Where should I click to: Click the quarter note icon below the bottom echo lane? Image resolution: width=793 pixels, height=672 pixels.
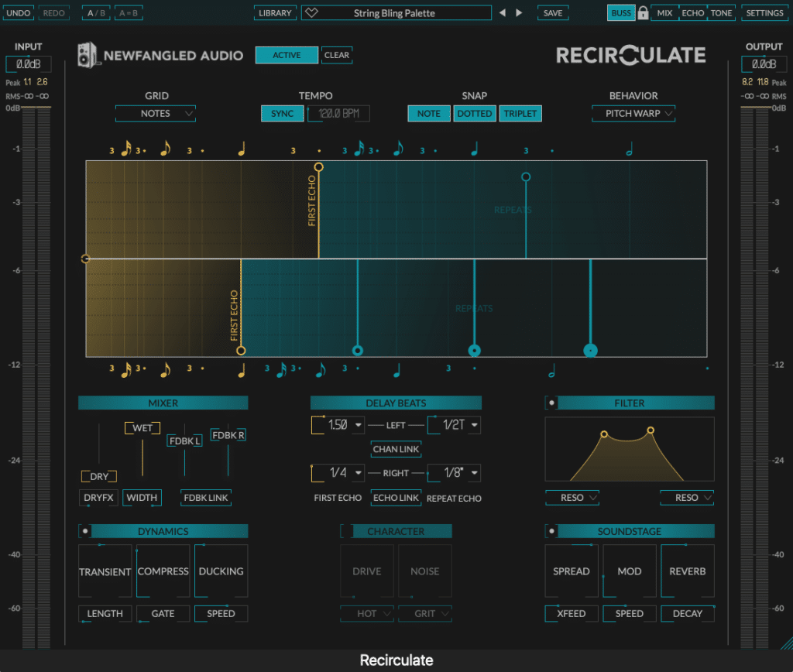(241, 370)
